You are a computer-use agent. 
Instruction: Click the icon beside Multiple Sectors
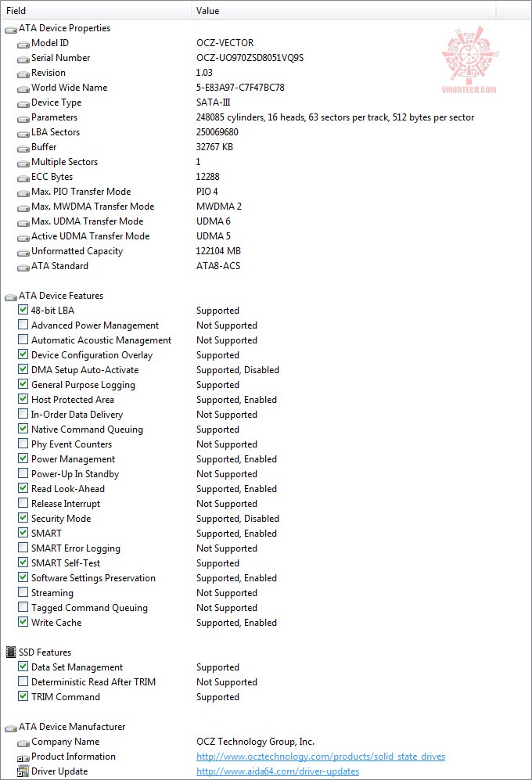[23, 164]
